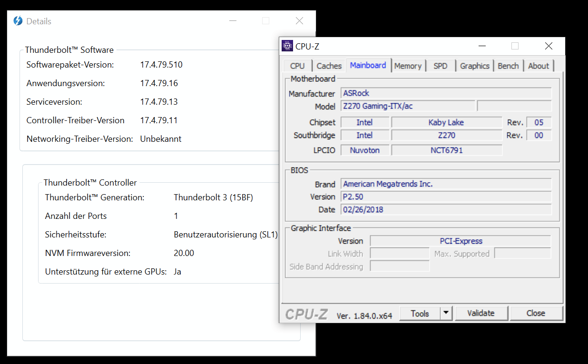Click the Chipset vendor field Intel

[x=365, y=122]
